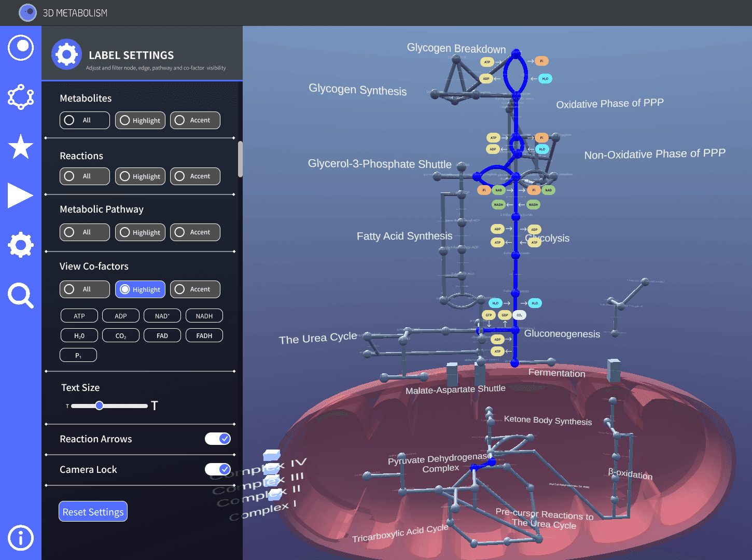Open the pathway network tool from the sidebar

[21, 97]
